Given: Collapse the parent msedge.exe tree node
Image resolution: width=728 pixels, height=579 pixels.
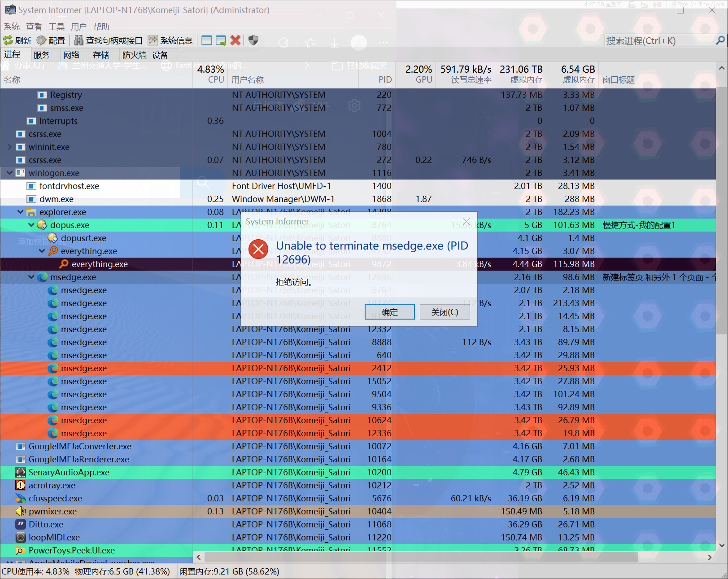Looking at the screenshot, I should 31,277.
